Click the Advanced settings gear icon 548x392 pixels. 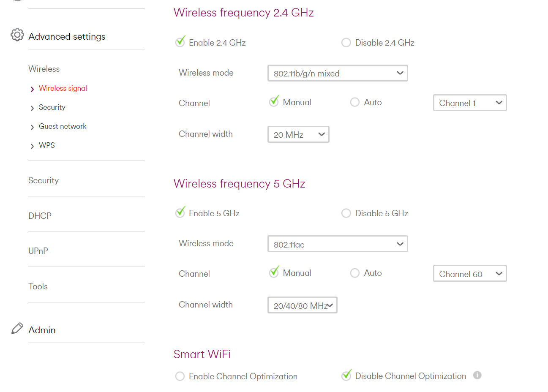point(17,35)
